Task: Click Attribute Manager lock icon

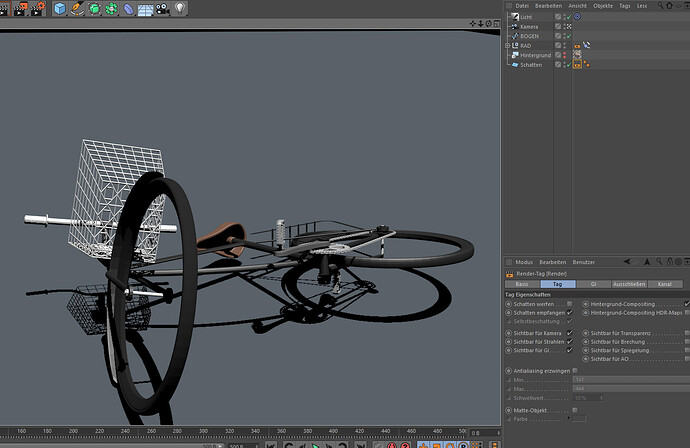Action: [x=670, y=261]
